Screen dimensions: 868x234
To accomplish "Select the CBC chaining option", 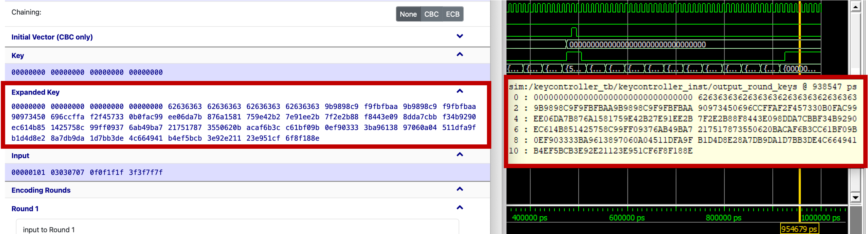I will [431, 14].
